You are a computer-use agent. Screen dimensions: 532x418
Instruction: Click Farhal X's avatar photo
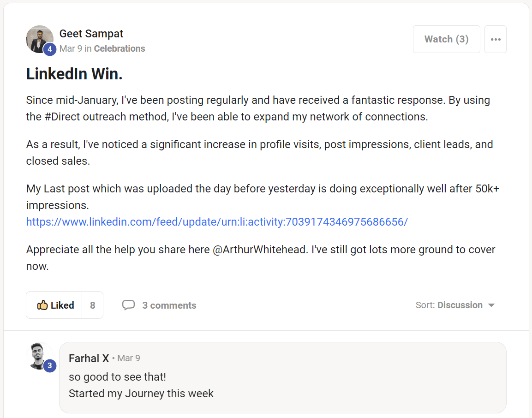39,356
